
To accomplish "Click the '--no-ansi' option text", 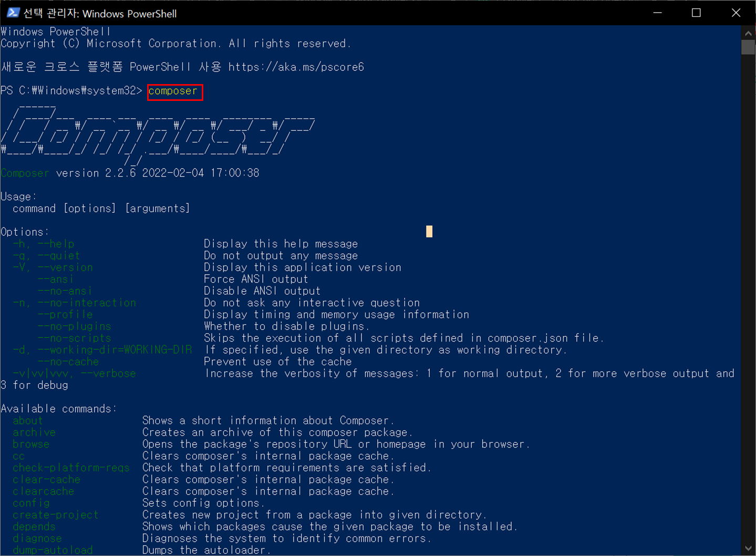I will click(65, 291).
